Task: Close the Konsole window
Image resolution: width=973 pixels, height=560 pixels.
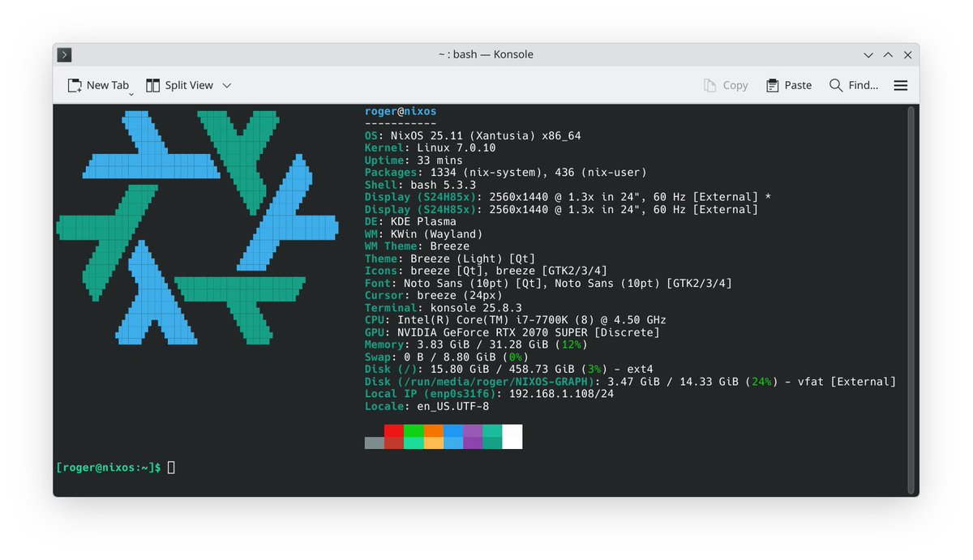Action: coord(907,55)
